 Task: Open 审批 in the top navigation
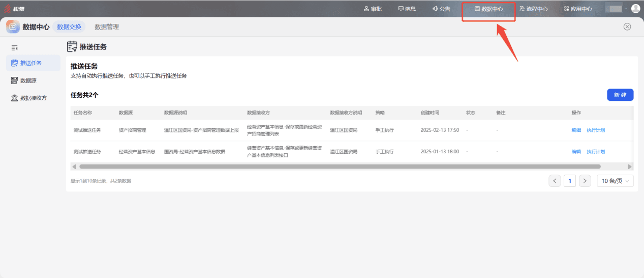pos(373,9)
